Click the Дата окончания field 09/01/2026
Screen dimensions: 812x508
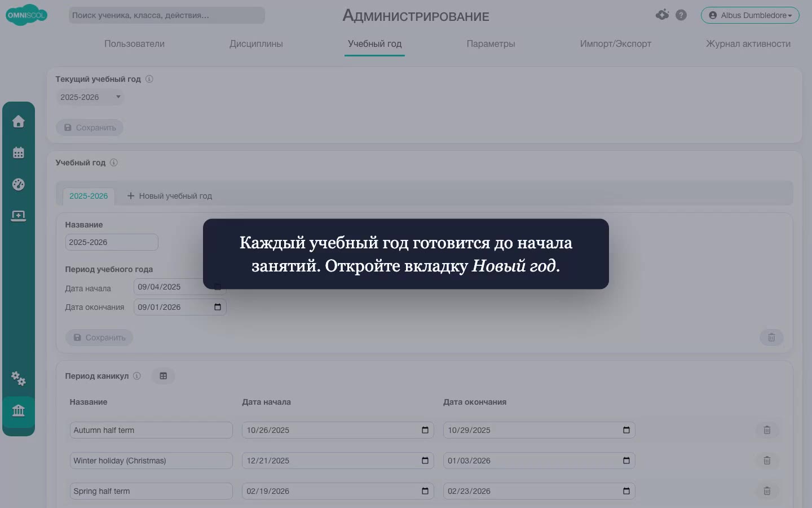click(180, 307)
